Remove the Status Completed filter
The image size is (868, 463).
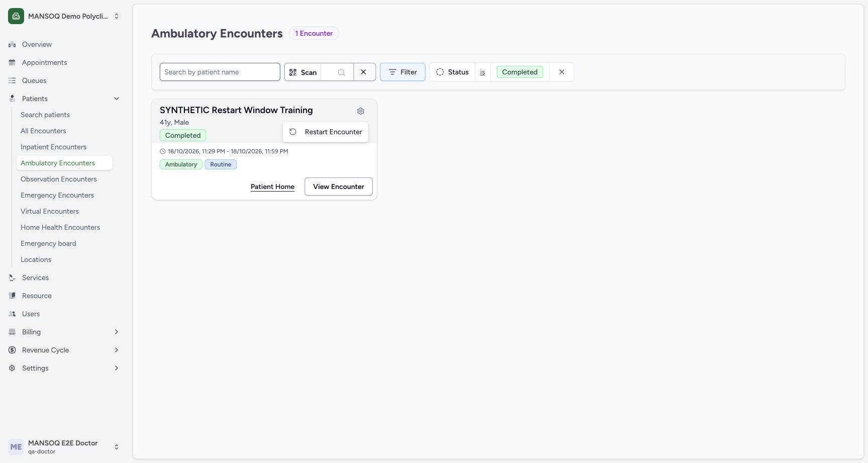pyautogui.click(x=562, y=72)
